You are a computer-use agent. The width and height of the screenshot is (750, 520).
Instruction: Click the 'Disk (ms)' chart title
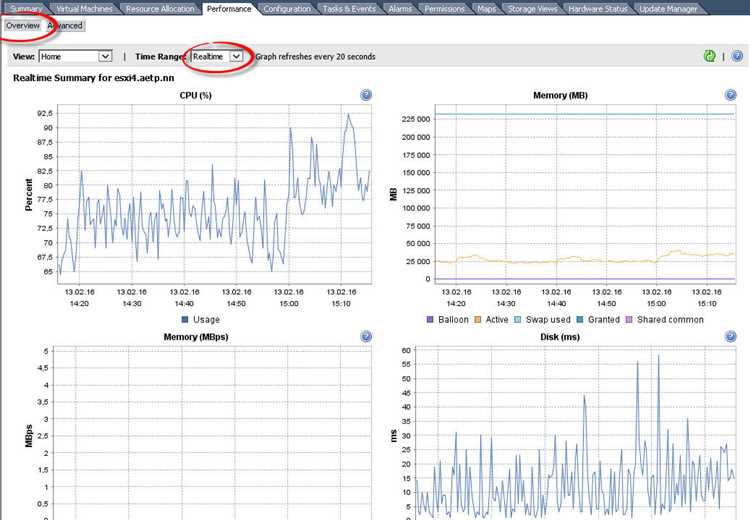pos(560,337)
